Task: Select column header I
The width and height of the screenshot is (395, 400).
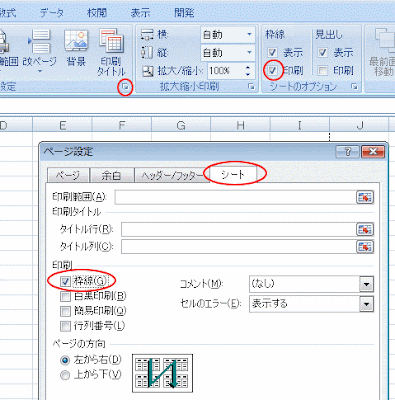Action: pos(300,125)
